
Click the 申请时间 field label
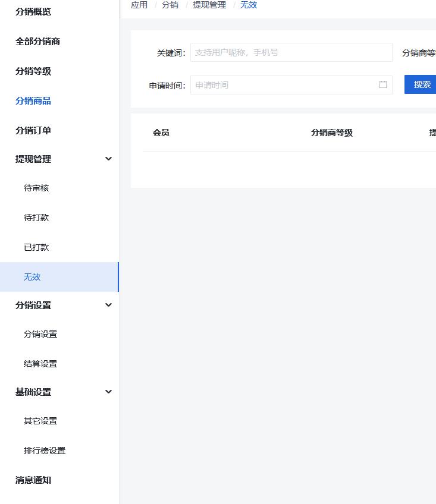pyautogui.click(x=167, y=86)
